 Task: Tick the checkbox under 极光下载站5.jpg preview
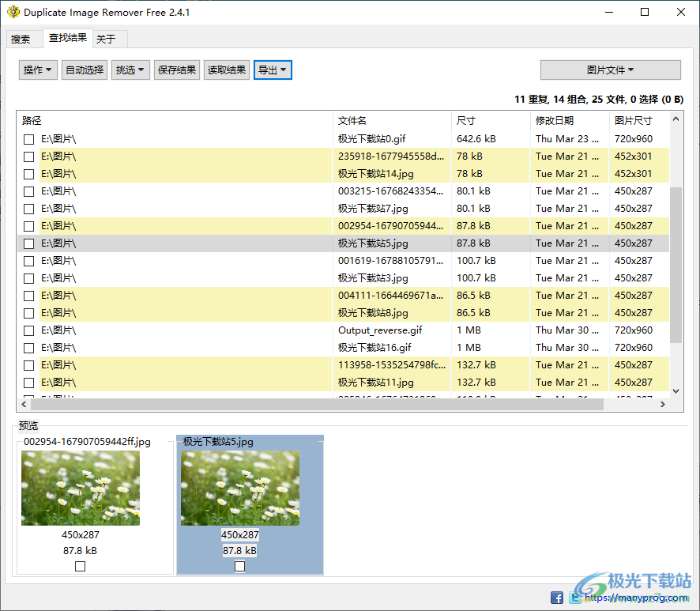239,565
